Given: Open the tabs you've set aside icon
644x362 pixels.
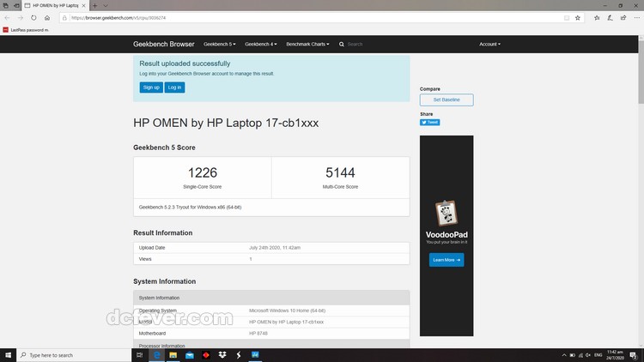Looking at the screenshot, I should (5, 5).
